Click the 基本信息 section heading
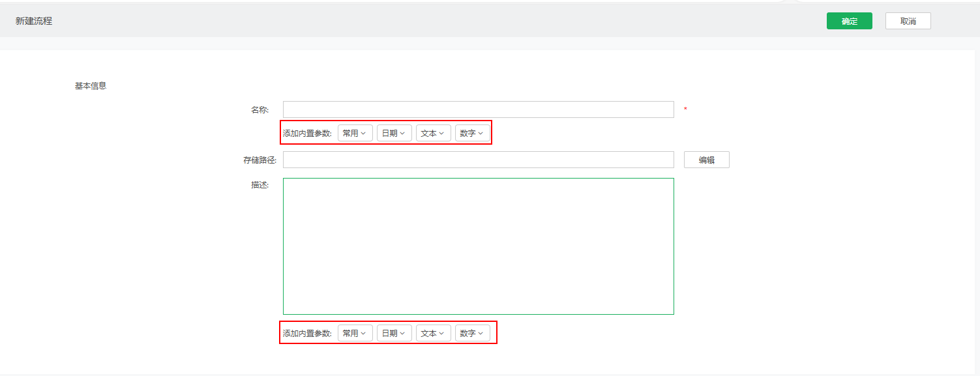This screenshot has width=980, height=376. tap(91, 85)
